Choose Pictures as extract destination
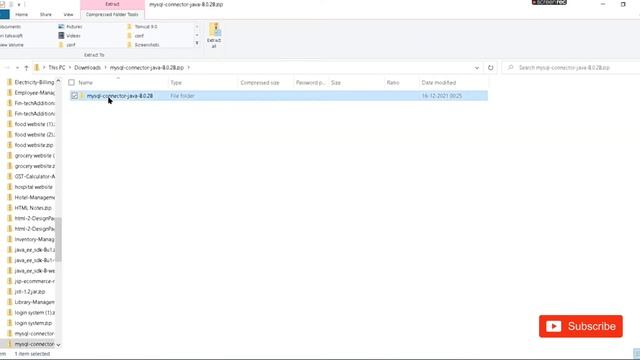Viewport: 640px width, 360px height. (70, 27)
